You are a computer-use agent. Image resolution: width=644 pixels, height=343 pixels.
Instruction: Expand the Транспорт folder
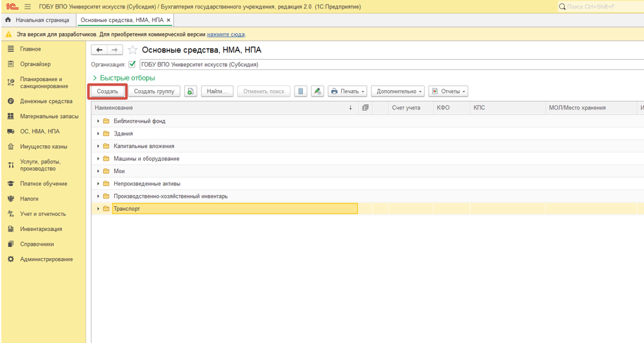click(x=98, y=209)
